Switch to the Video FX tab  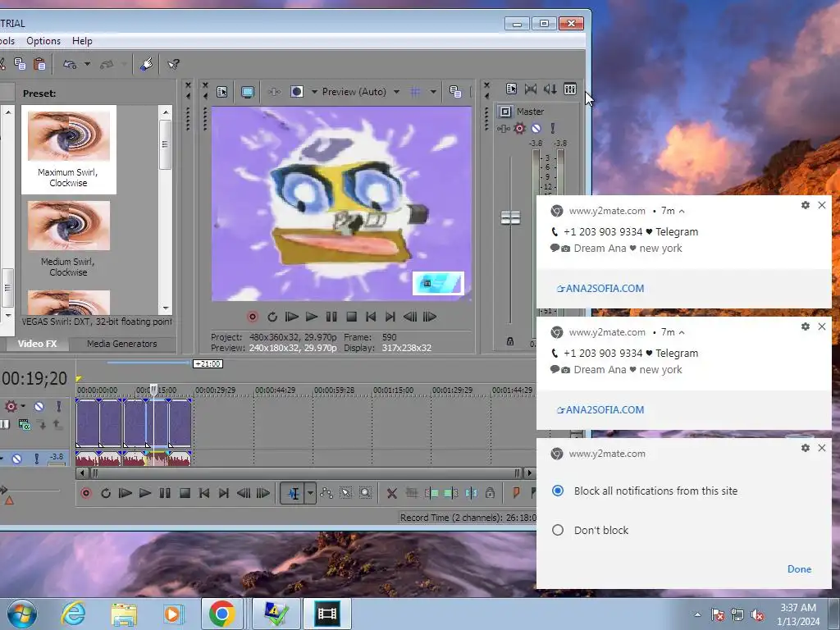(37, 344)
